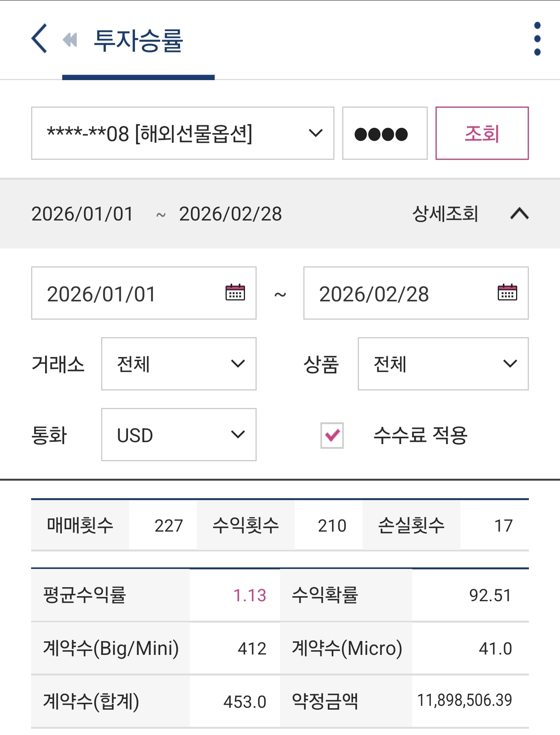Open calendar for end date 2026/02/28

point(507,292)
